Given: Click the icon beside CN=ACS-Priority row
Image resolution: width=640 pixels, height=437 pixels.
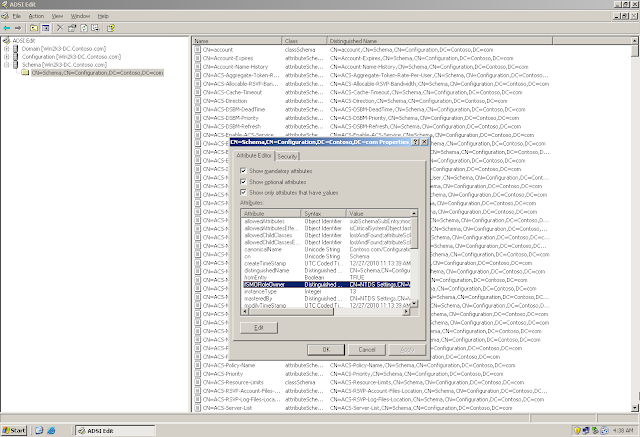Looking at the screenshot, I should pos(198,374).
